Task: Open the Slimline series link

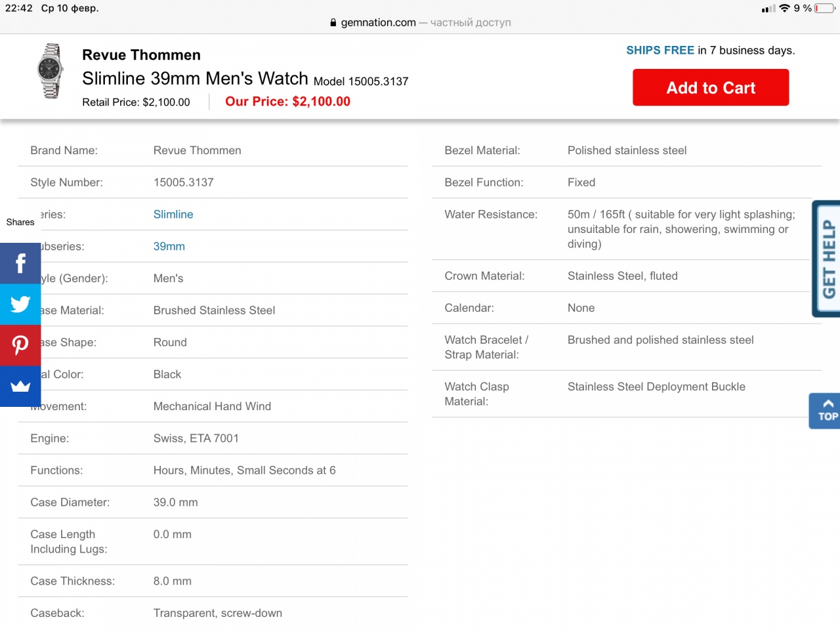Action: (x=173, y=215)
